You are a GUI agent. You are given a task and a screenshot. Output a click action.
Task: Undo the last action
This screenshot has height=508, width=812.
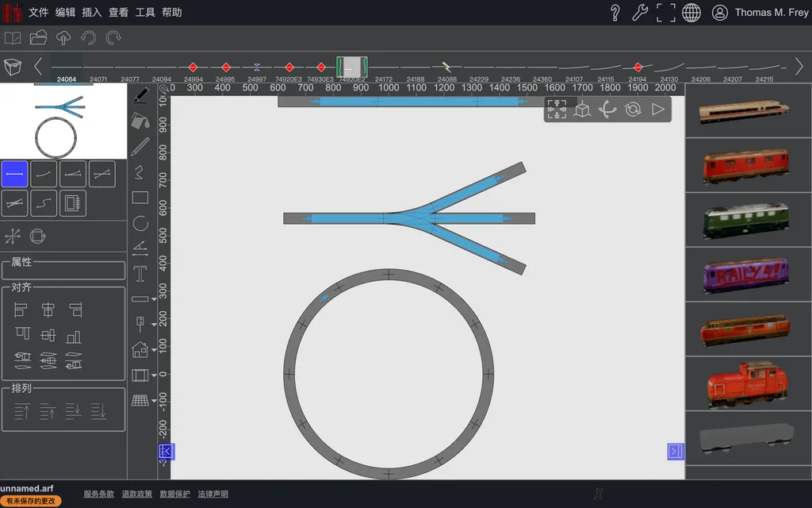coord(89,38)
